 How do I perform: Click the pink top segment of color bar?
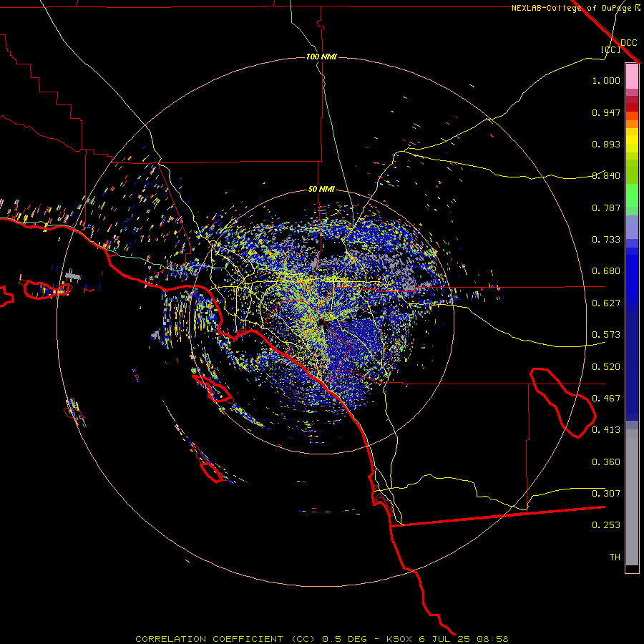[632, 76]
